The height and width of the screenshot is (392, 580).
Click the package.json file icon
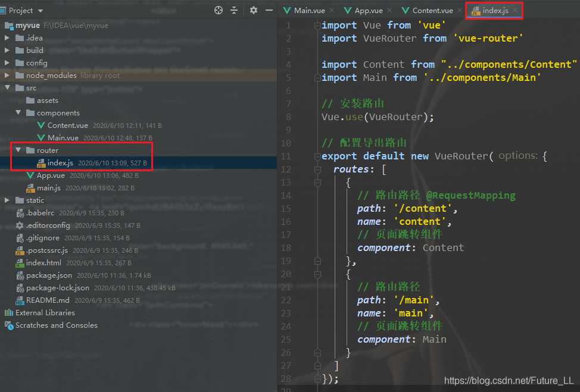click(20, 275)
